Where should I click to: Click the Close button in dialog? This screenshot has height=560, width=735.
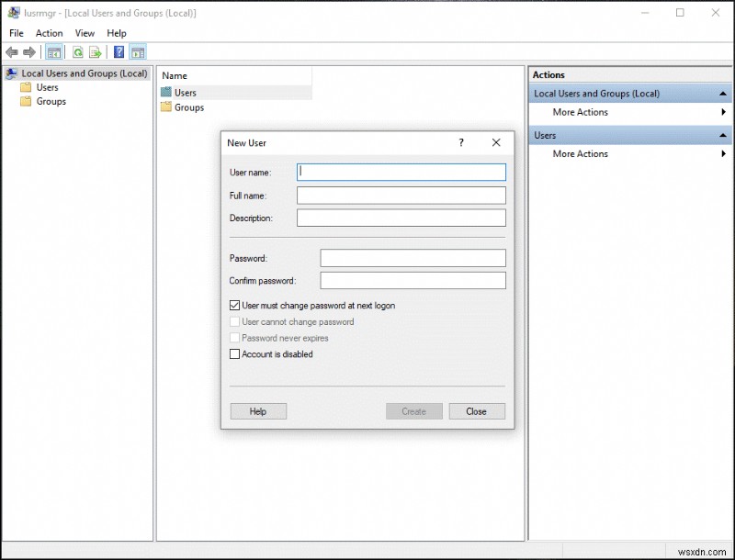click(x=477, y=411)
